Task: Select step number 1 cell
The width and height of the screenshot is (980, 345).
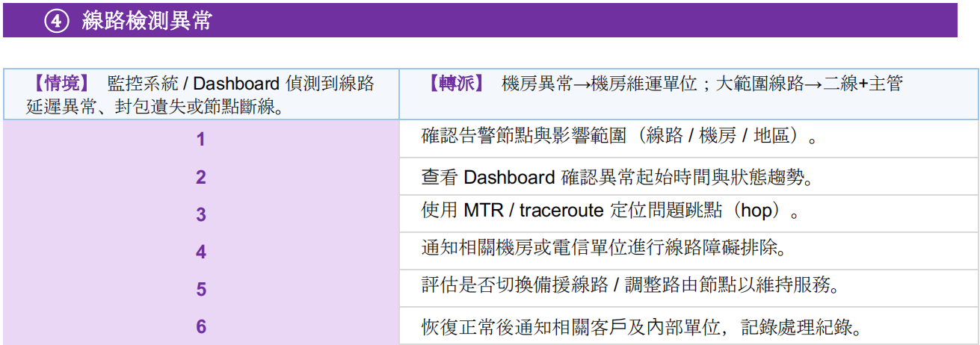Action: (200, 139)
